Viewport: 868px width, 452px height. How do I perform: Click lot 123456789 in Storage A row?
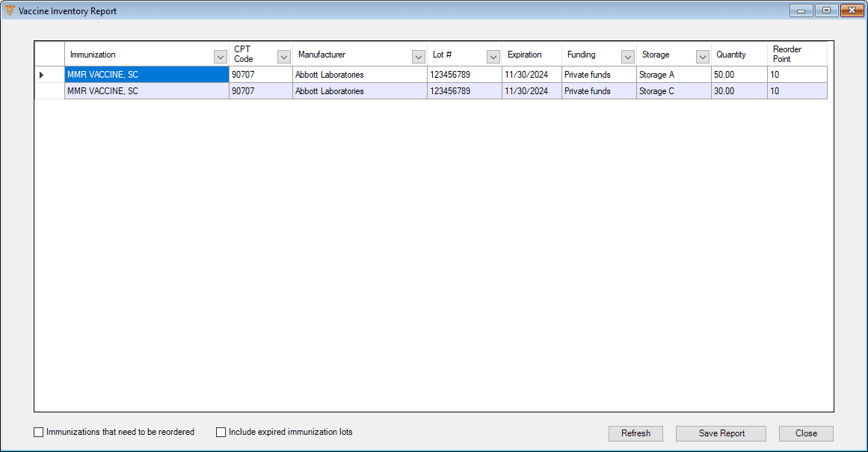tap(464, 75)
